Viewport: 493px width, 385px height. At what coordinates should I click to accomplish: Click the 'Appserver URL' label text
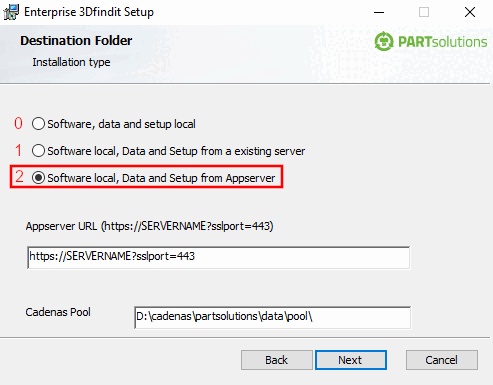[x=149, y=226]
